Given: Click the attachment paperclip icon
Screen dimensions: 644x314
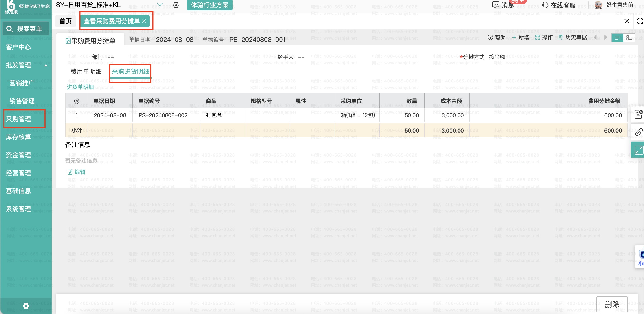Looking at the screenshot, I should click(x=639, y=132).
